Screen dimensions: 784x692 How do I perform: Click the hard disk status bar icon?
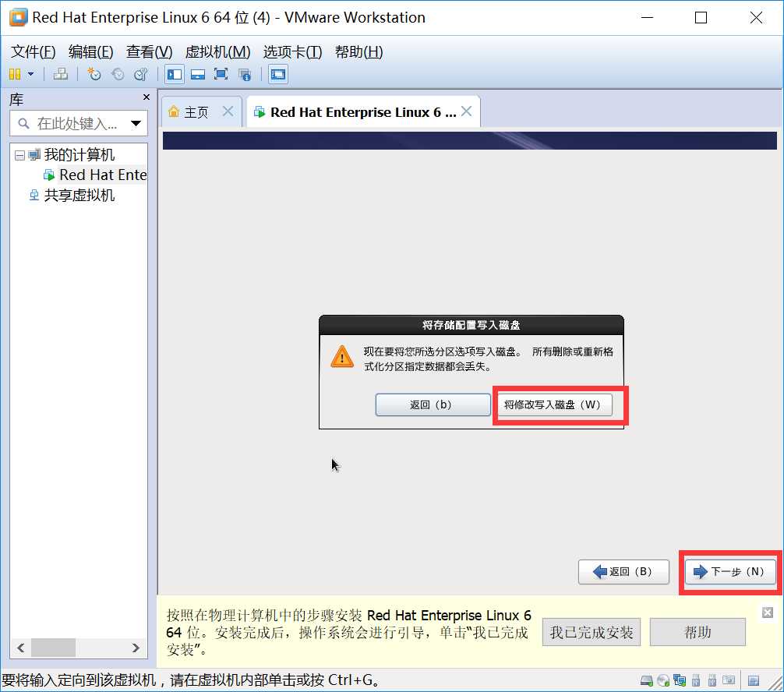pos(647,680)
